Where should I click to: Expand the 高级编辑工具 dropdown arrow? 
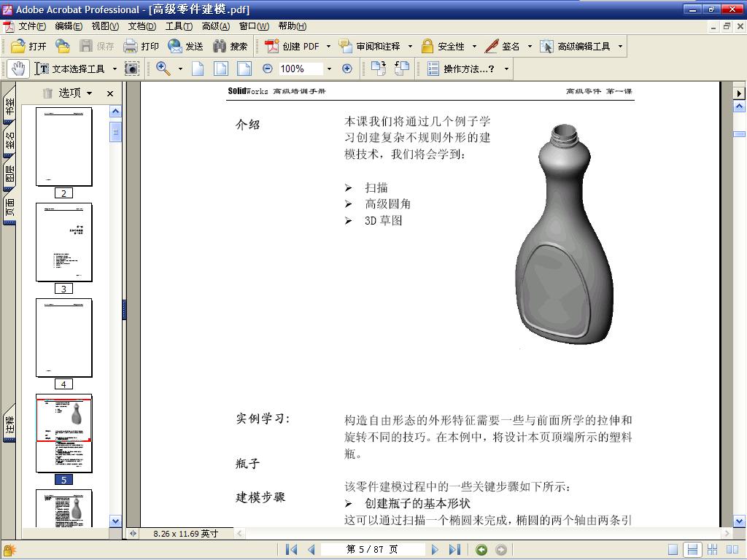point(620,47)
